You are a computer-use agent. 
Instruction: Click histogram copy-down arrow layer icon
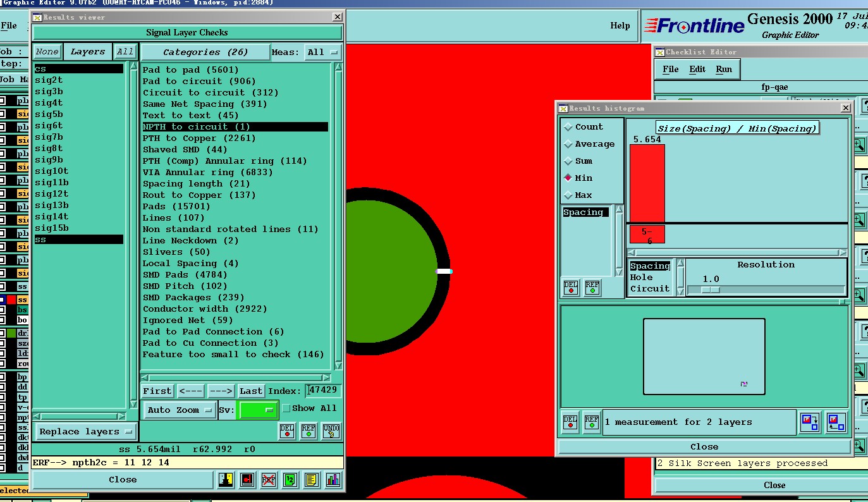click(810, 422)
